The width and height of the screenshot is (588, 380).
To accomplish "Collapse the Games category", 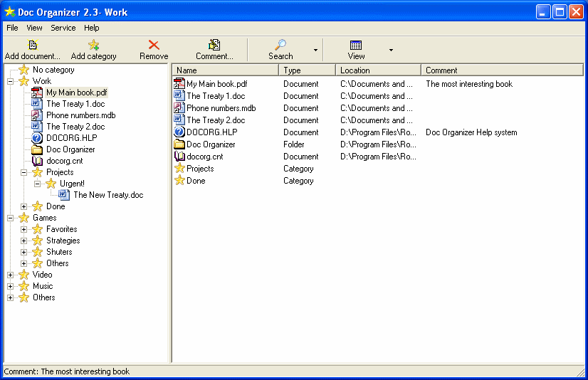I will 10,218.
